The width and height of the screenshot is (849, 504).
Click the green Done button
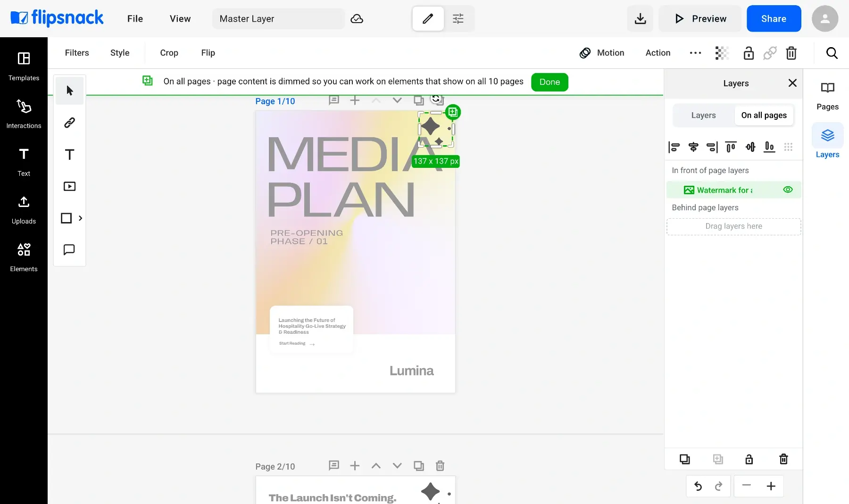point(549,82)
